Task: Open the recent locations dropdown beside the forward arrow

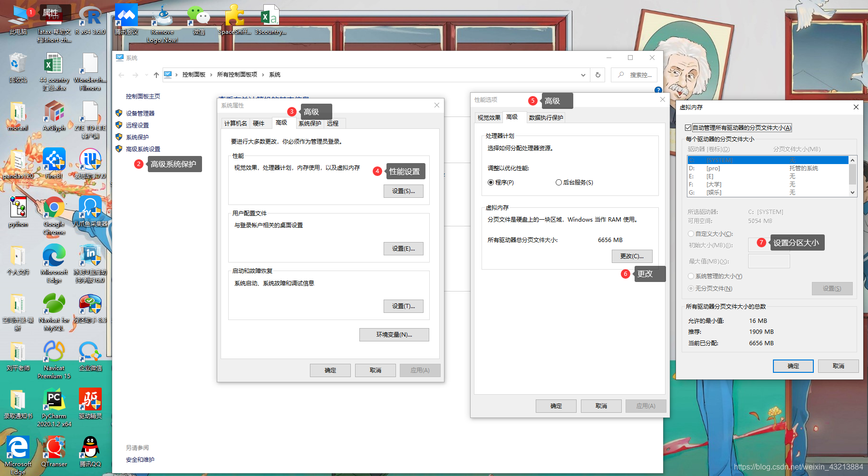Action: pos(146,75)
